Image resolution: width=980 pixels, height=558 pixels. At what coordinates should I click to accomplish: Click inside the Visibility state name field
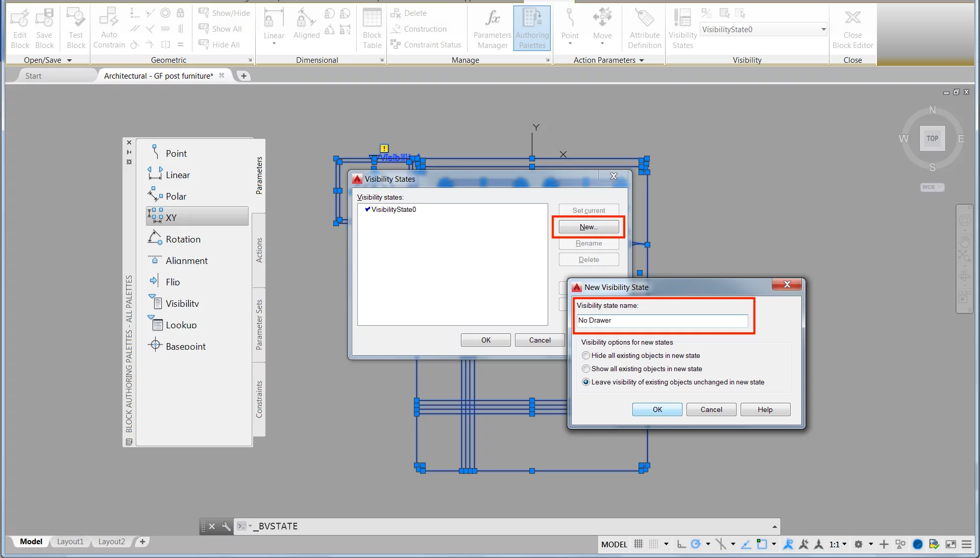(x=663, y=321)
